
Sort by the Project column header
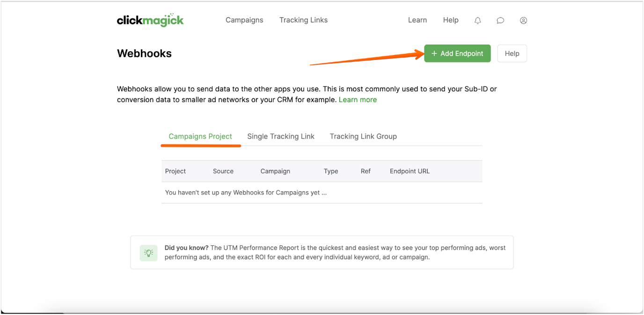[176, 171]
